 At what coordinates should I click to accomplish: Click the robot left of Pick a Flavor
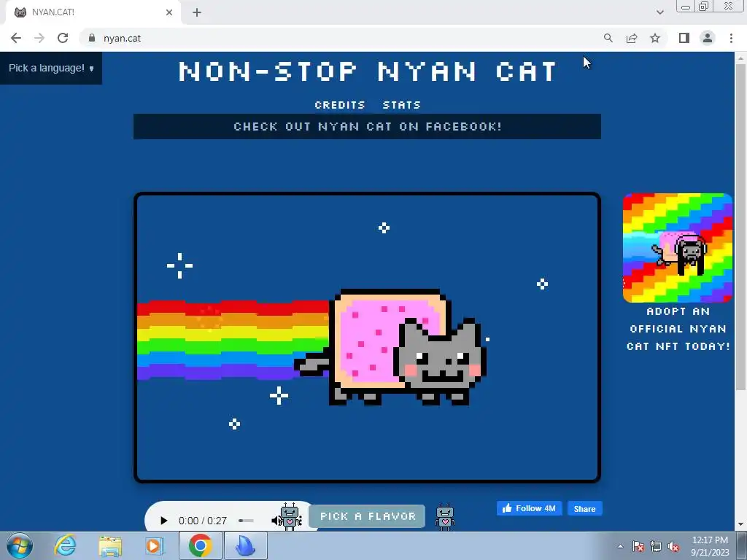(290, 516)
